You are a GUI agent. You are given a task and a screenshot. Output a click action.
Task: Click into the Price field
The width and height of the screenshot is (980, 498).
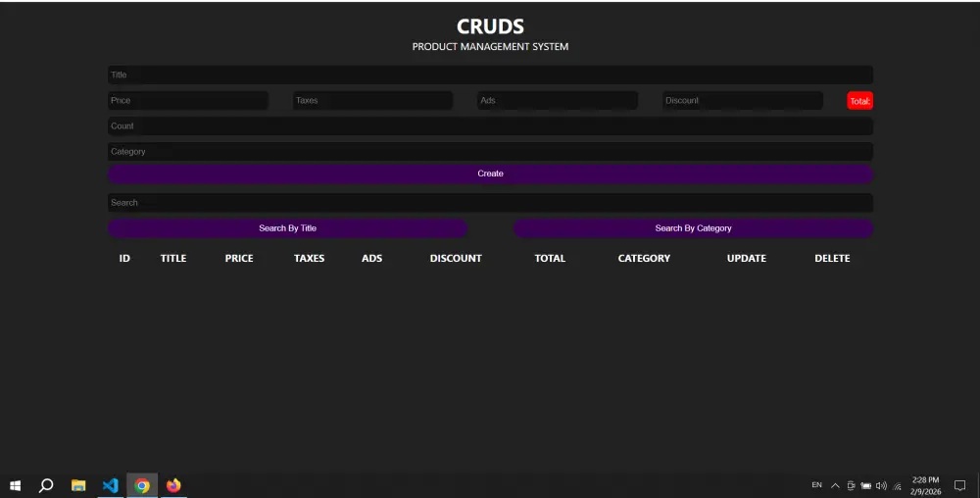[187, 101]
